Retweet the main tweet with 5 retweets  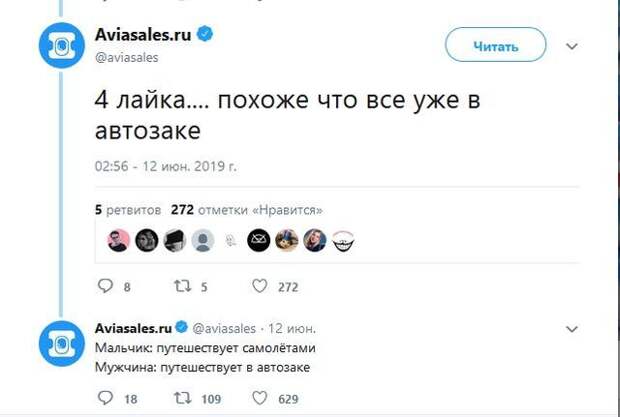pyautogui.click(x=181, y=287)
